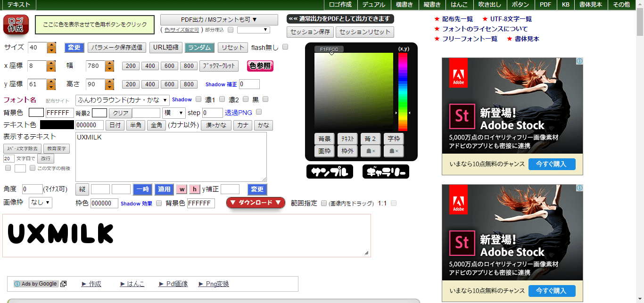This screenshot has height=303, width=644.
Task: Enable the flash無し checkbox
Action: [x=285, y=47]
